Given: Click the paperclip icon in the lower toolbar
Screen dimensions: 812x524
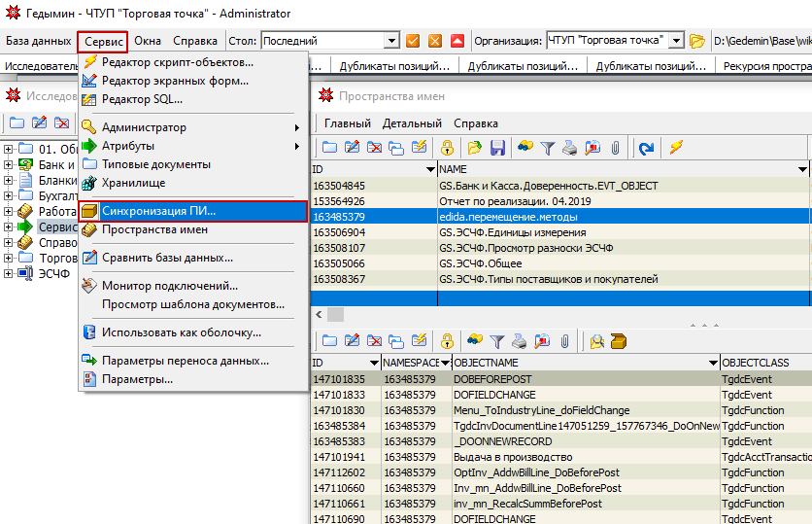Looking at the screenshot, I should click(x=564, y=341).
